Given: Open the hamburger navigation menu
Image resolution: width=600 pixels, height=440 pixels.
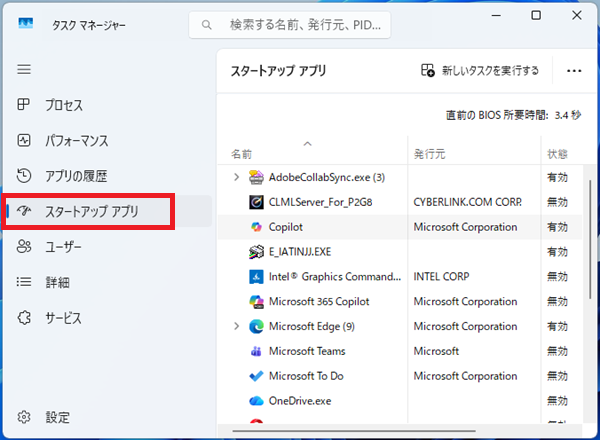Looking at the screenshot, I should 24,69.
